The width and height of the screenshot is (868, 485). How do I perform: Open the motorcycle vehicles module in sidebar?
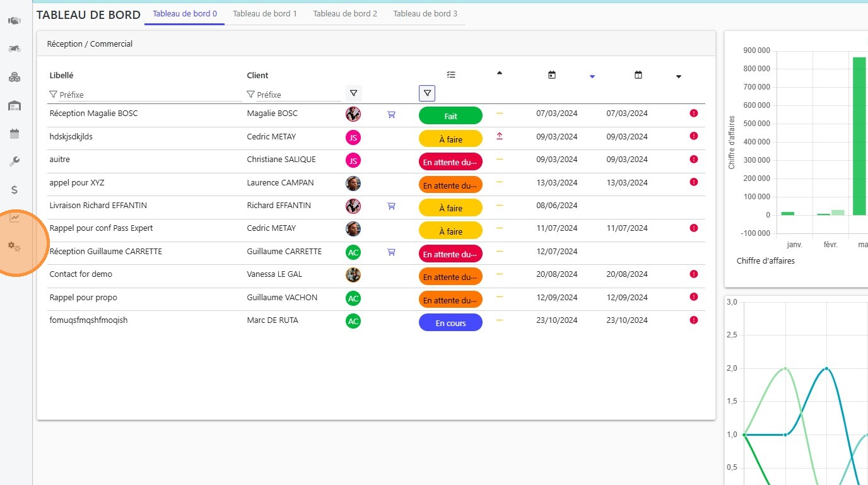click(14, 49)
